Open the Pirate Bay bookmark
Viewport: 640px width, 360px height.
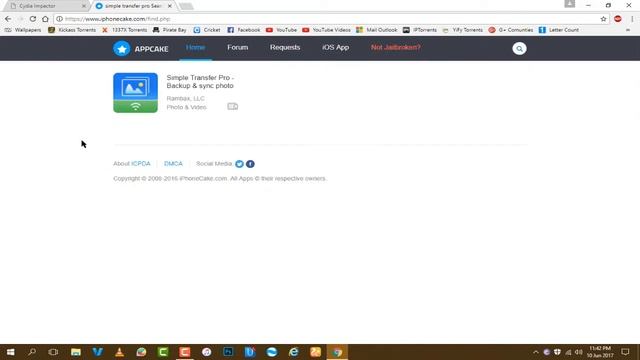(x=170, y=30)
